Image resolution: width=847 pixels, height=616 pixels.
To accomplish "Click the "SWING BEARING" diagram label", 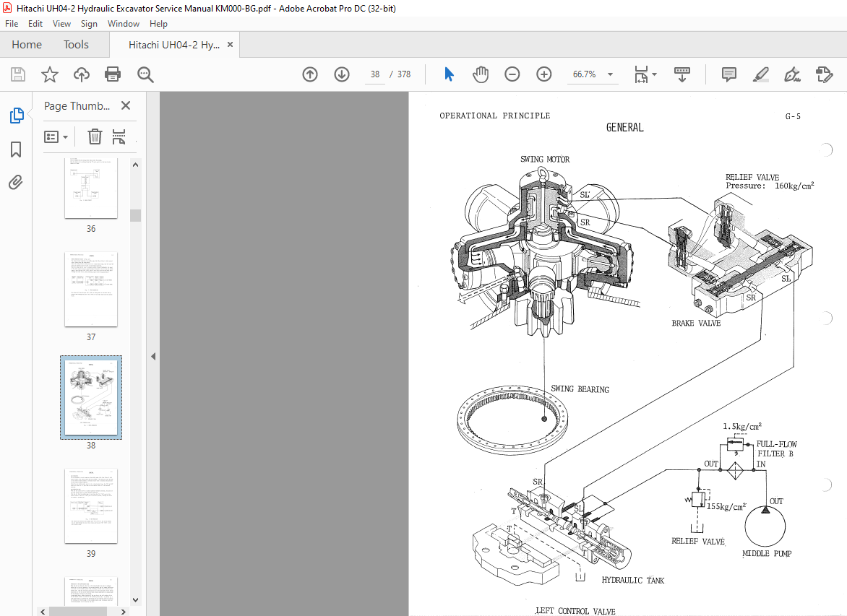I will 580,389.
